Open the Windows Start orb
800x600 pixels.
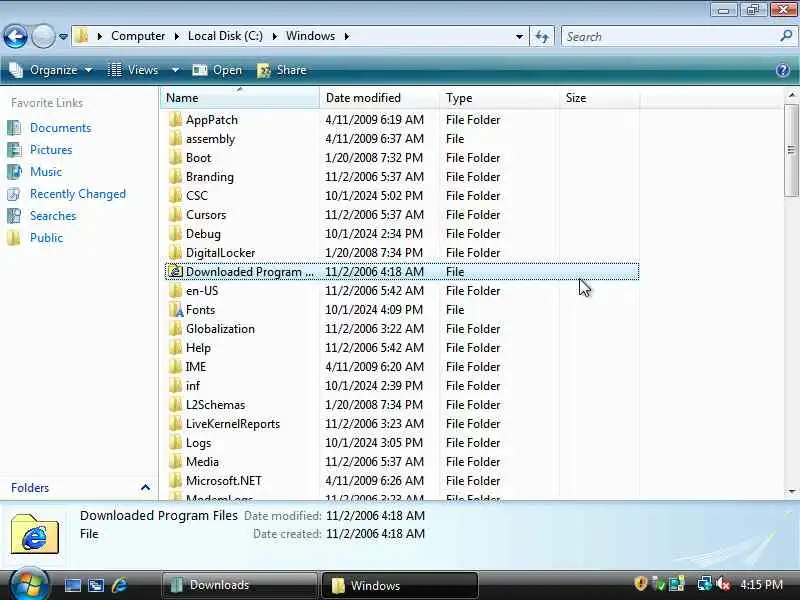tap(29, 585)
